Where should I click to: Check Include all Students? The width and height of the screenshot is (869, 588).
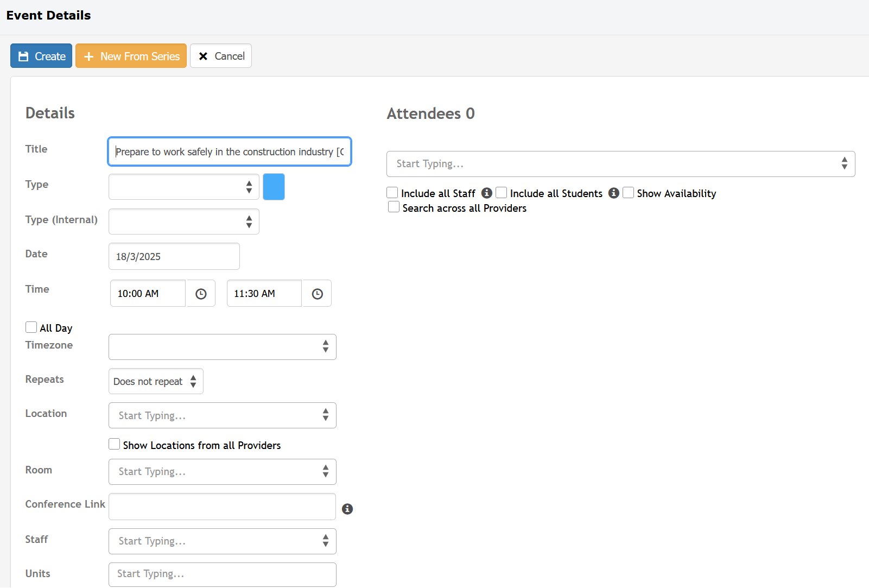tap(502, 193)
